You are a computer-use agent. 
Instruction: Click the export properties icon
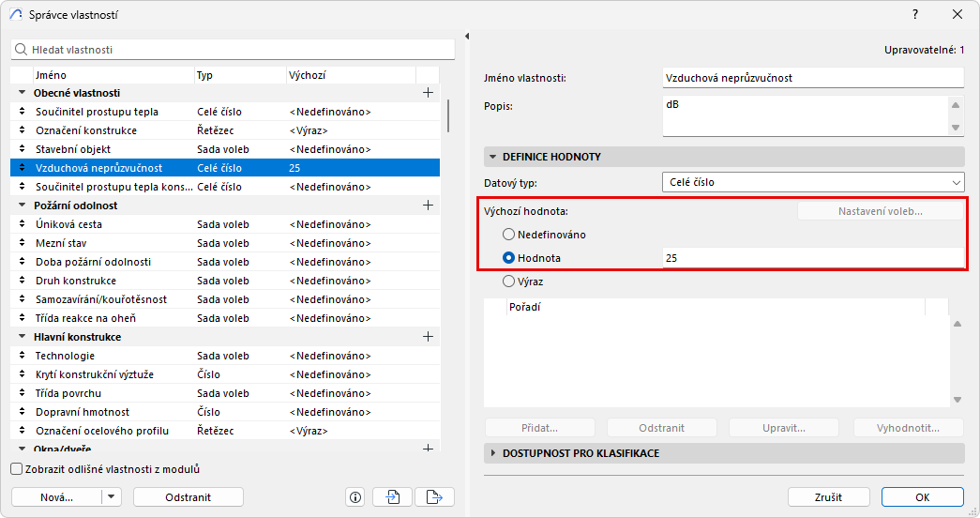433,497
